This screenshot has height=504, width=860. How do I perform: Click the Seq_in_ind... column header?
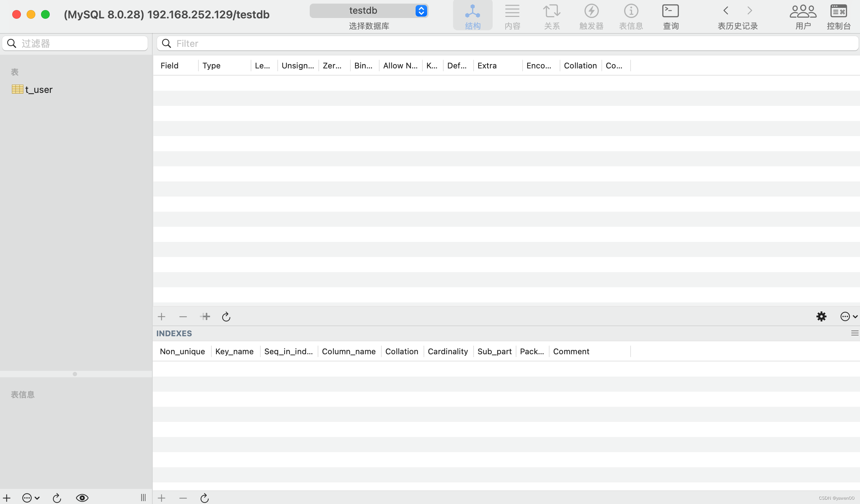289,351
